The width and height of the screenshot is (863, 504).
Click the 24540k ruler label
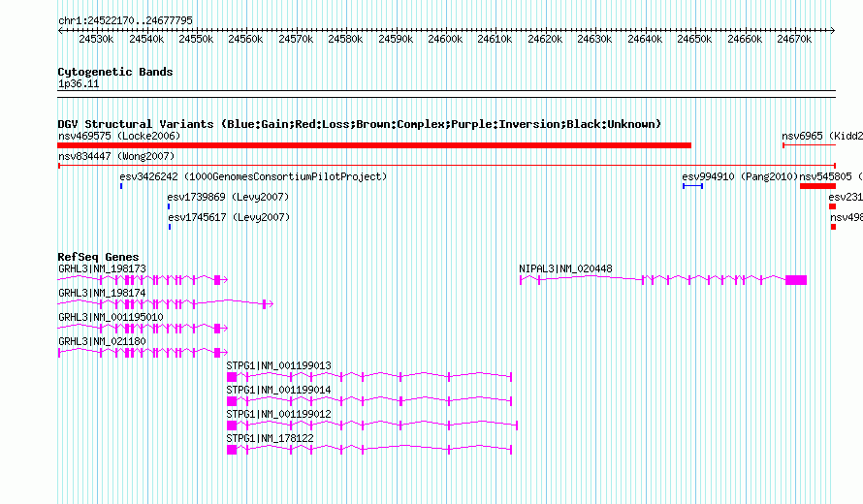146,39
